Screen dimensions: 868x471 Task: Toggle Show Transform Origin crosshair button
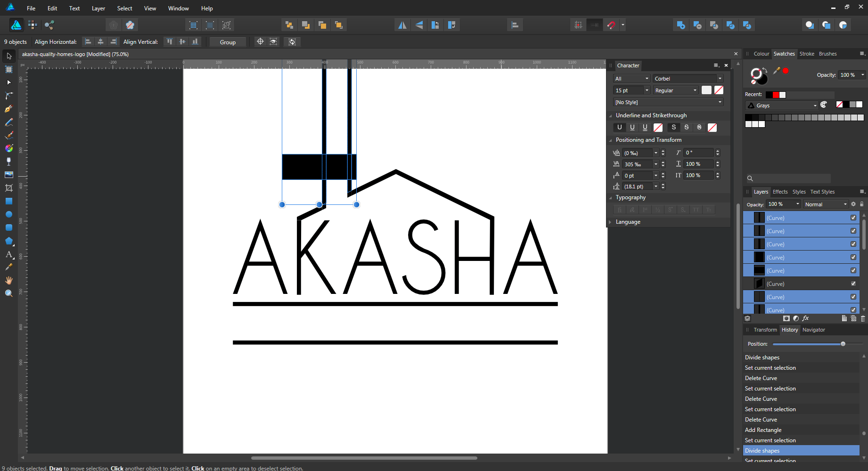[260, 42]
